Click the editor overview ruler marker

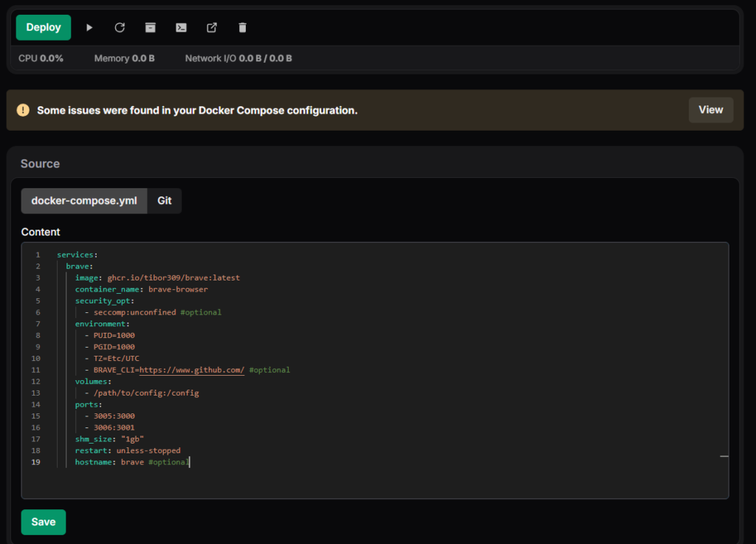(x=724, y=457)
